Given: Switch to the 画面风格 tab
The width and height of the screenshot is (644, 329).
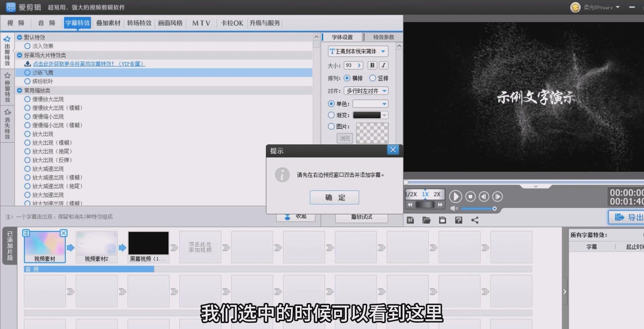Looking at the screenshot, I should point(170,23).
